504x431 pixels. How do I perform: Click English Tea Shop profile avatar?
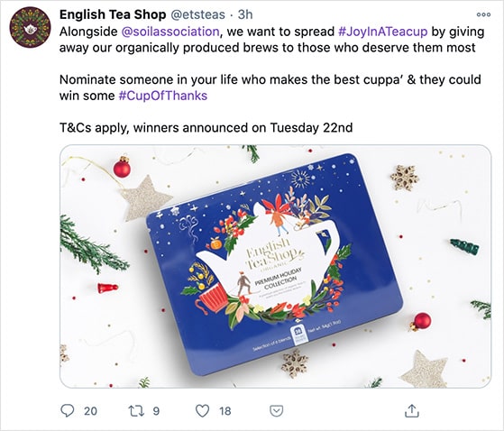[x=31, y=27]
